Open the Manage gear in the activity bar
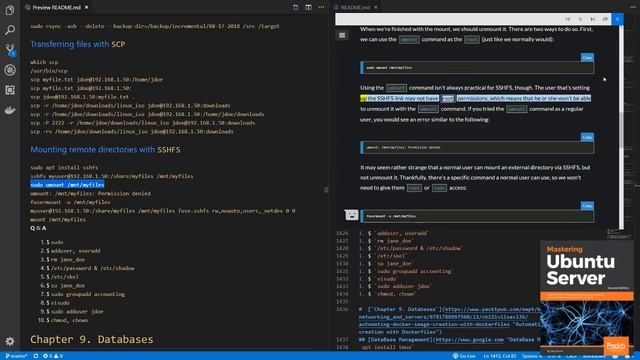Viewport: 640px width, 360px height. point(10,341)
